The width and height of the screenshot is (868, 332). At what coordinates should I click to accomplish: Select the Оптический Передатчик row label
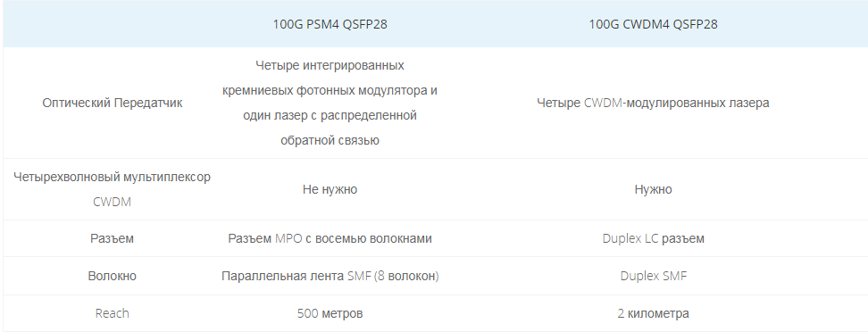(x=112, y=103)
